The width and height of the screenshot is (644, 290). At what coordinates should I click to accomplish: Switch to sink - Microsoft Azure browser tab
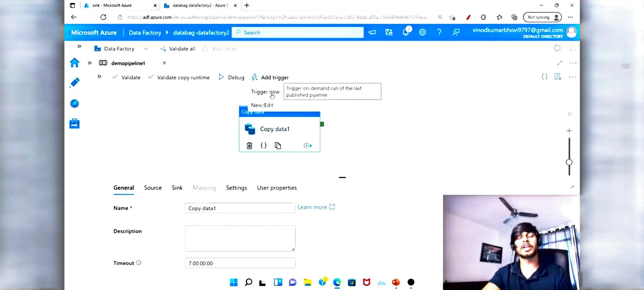pos(120,5)
